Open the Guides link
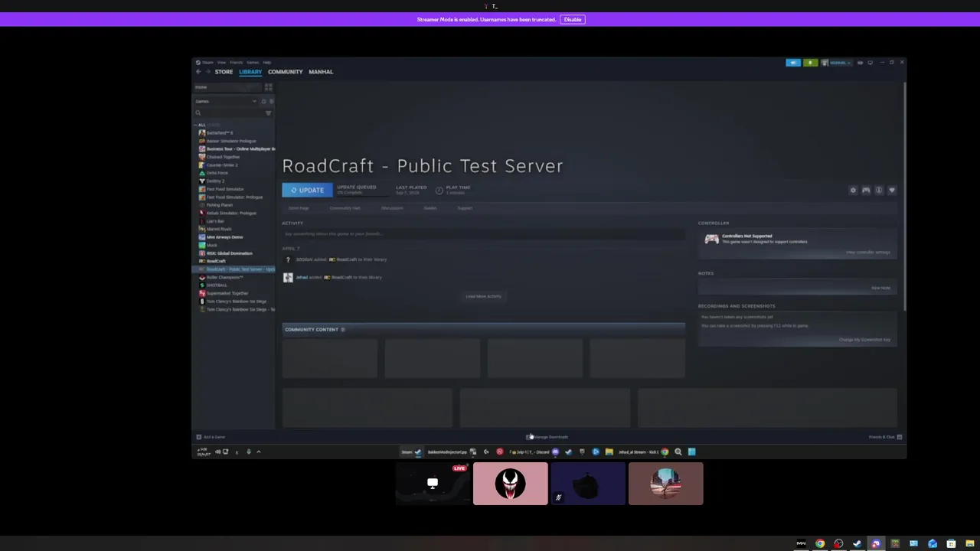Viewport: 980px width, 551px height. [x=430, y=208]
